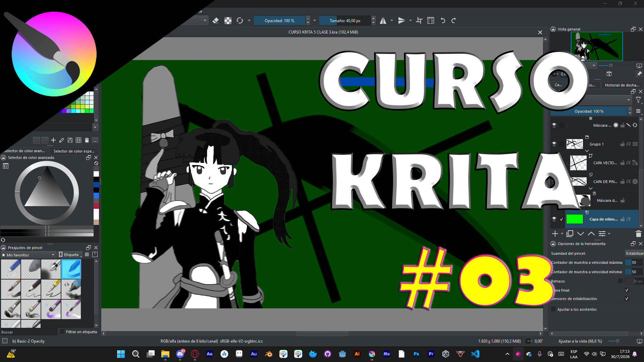The image size is (644, 362).
Task: Adjust the layer Opacidad slider
Action: pyautogui.click(x=589, y=111)
